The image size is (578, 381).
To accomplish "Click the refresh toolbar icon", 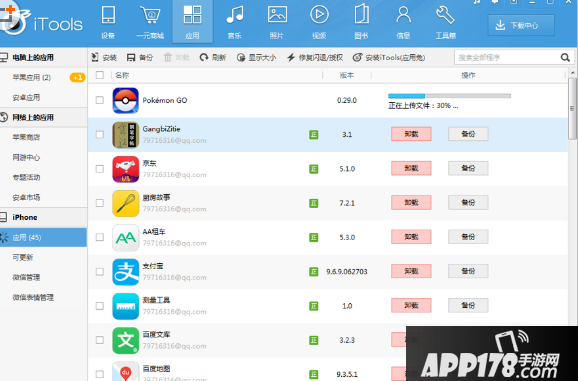I will click(x=203, y=57).
